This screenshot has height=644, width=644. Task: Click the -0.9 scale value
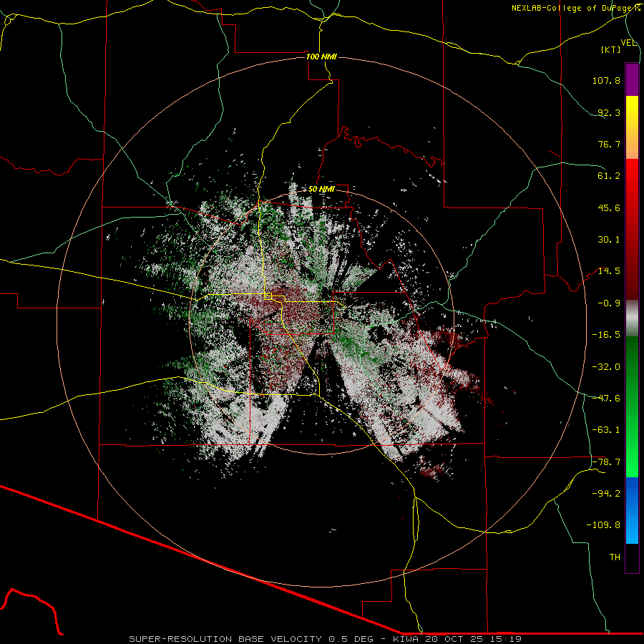609,303
